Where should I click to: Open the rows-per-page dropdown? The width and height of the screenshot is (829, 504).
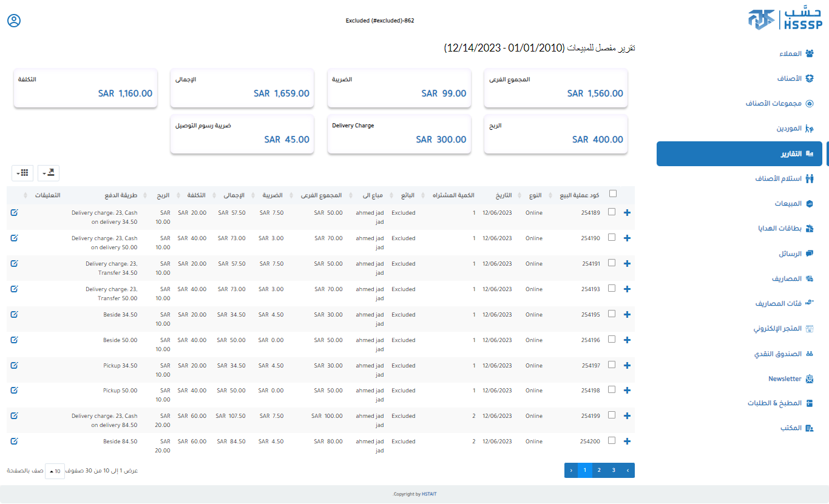(x=55, y=471)
